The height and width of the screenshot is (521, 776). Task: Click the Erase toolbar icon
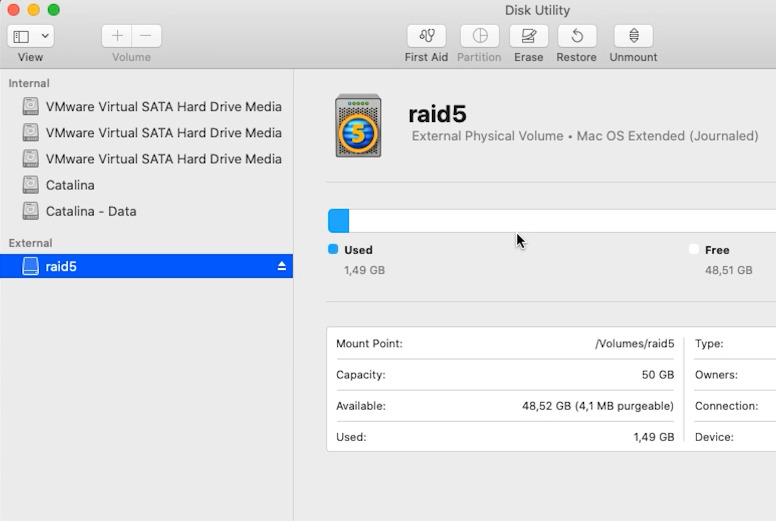529,36
